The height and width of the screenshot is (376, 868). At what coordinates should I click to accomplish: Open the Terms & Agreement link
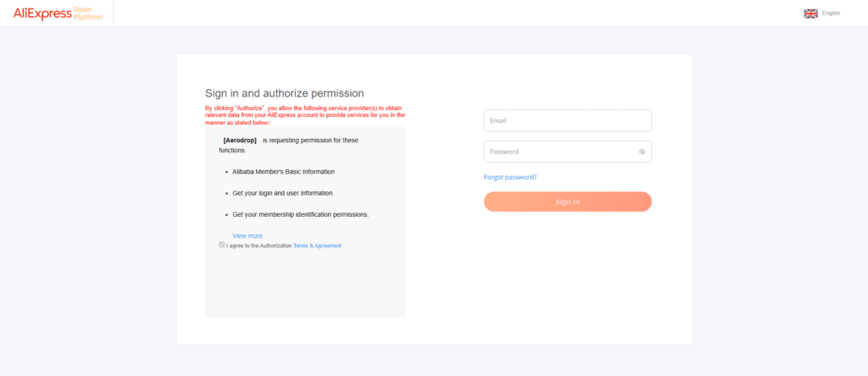[317, 246]
